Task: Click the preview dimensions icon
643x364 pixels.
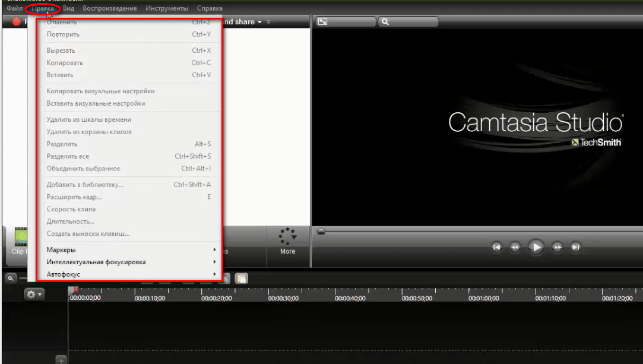Action: 322,22
